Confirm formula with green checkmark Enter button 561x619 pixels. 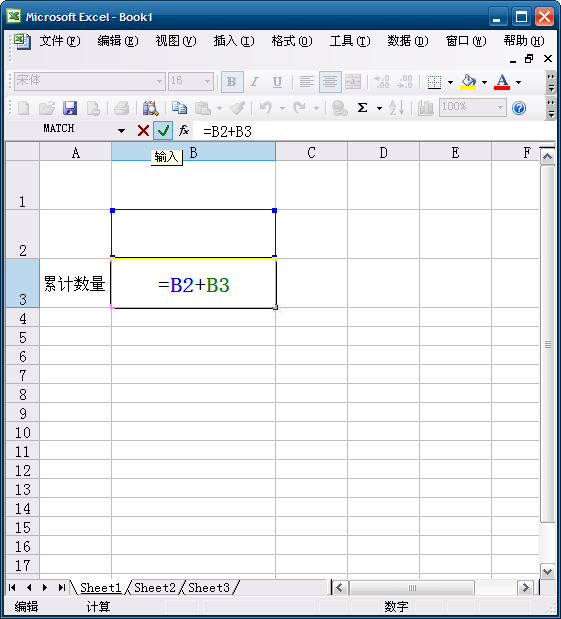[x=163, y=130]
